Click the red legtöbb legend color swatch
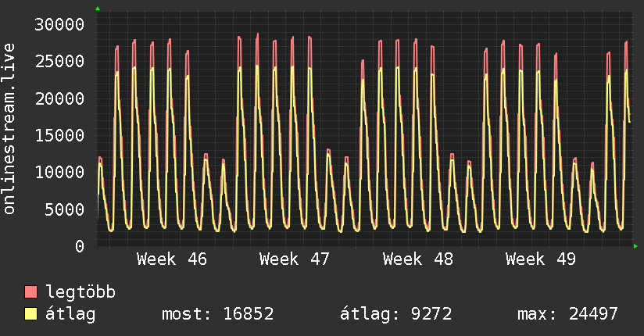 point(31,293)
